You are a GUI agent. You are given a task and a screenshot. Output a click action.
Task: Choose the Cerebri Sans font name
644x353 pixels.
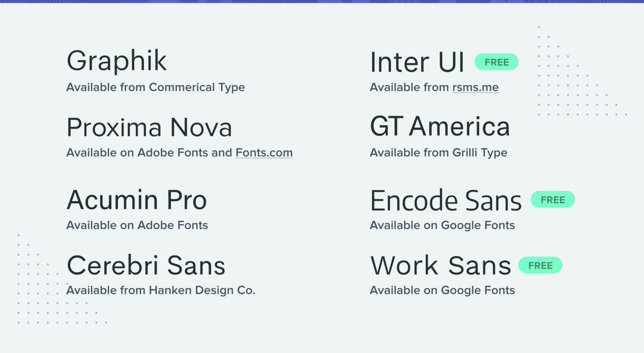(146, 266)
